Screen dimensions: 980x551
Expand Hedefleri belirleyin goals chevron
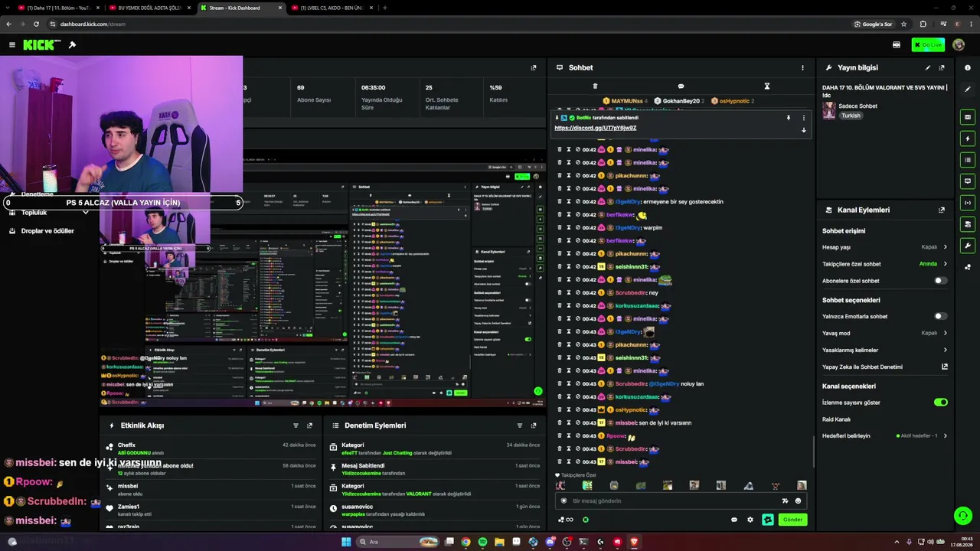pyautogui.click(x=945, y=436)
